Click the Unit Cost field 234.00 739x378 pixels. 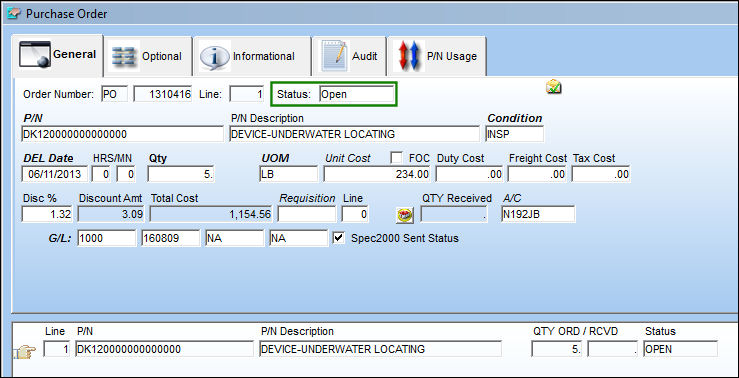tap(377, 174)
